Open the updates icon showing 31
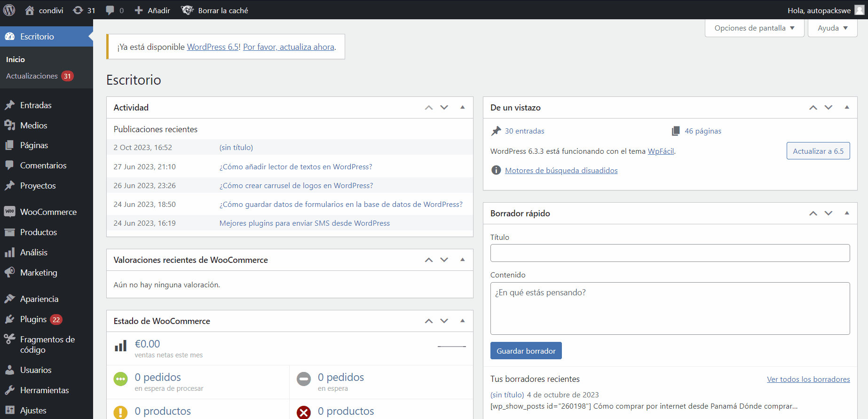 click(x=78, y=10)
